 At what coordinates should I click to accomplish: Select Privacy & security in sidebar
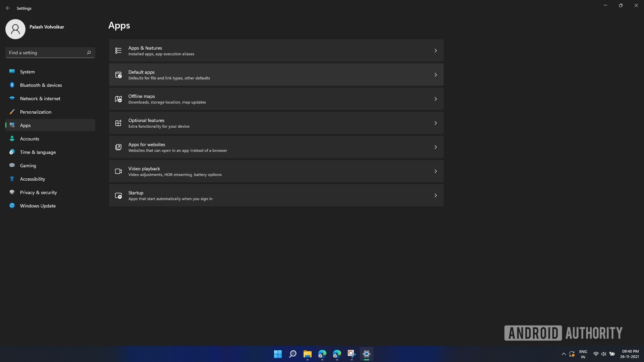(x=38, y=192)
